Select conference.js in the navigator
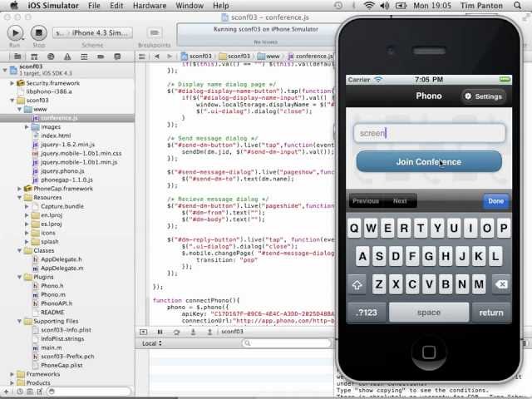 pos(67,118)
